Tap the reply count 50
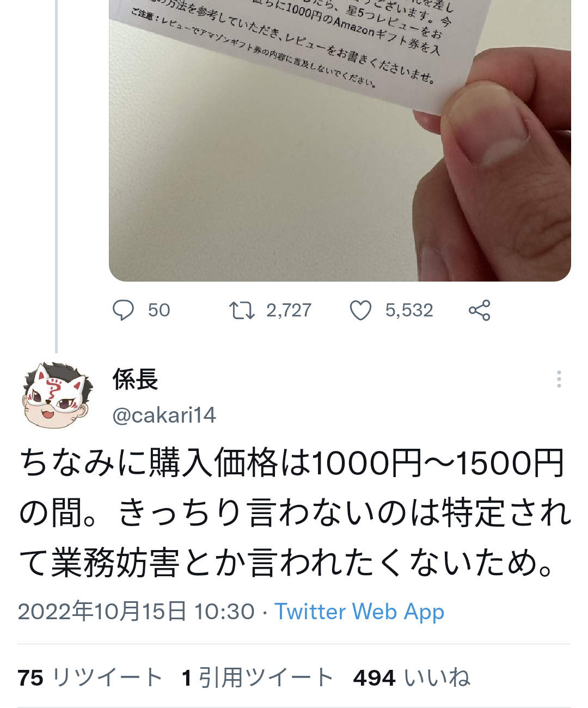 tap(159, 310)
